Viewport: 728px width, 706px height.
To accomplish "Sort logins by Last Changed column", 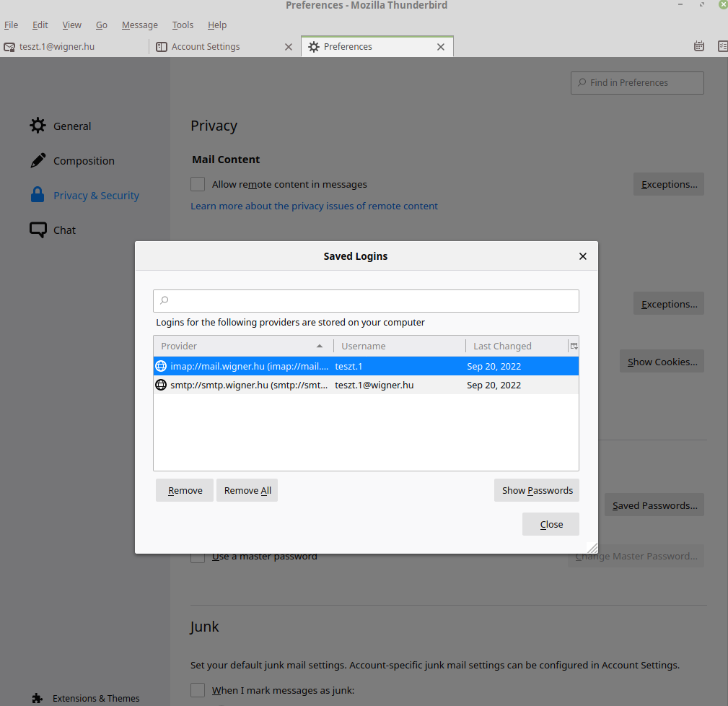I will pos(517,346).
